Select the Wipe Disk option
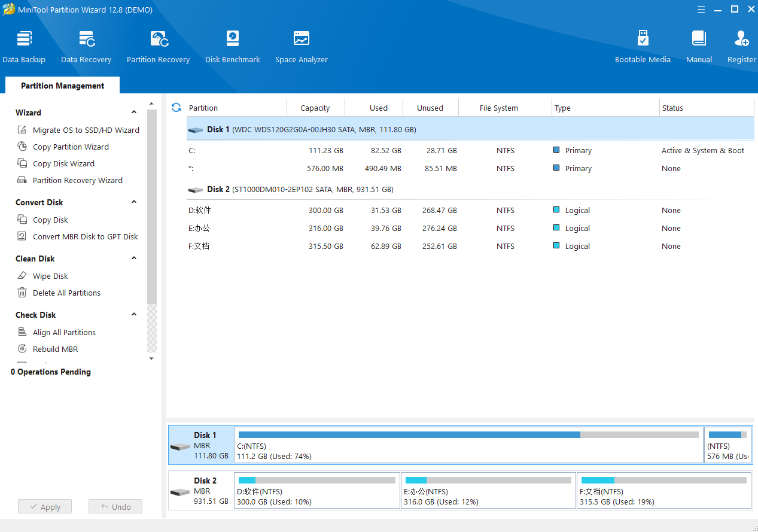Viewport: 758px width, 532px height. tap(50, 276)
